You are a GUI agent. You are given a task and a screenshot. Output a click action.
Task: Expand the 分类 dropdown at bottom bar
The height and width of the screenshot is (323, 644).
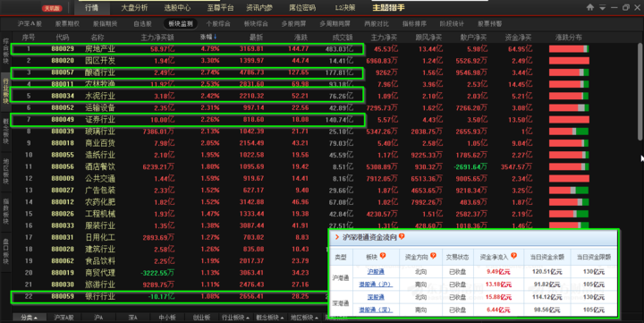pos(29,318)
